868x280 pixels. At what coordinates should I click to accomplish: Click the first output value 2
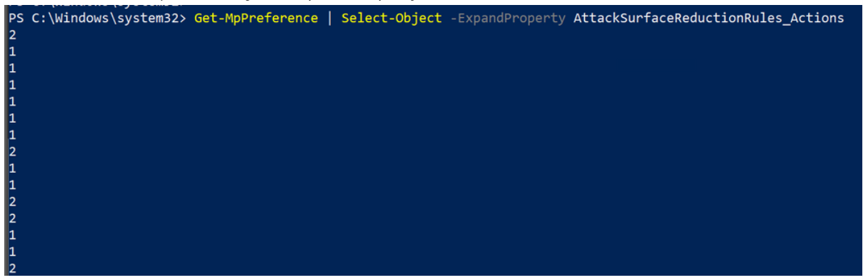(12, 35)
